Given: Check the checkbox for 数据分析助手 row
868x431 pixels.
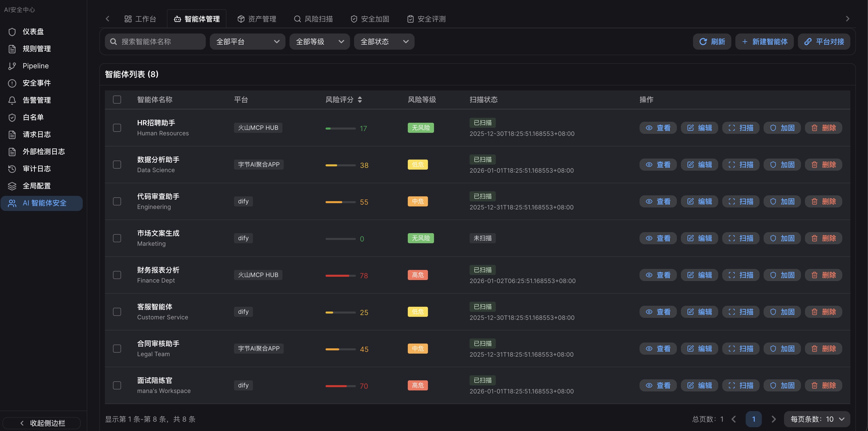Looking at the screenshot, I should tap(117, 165).
